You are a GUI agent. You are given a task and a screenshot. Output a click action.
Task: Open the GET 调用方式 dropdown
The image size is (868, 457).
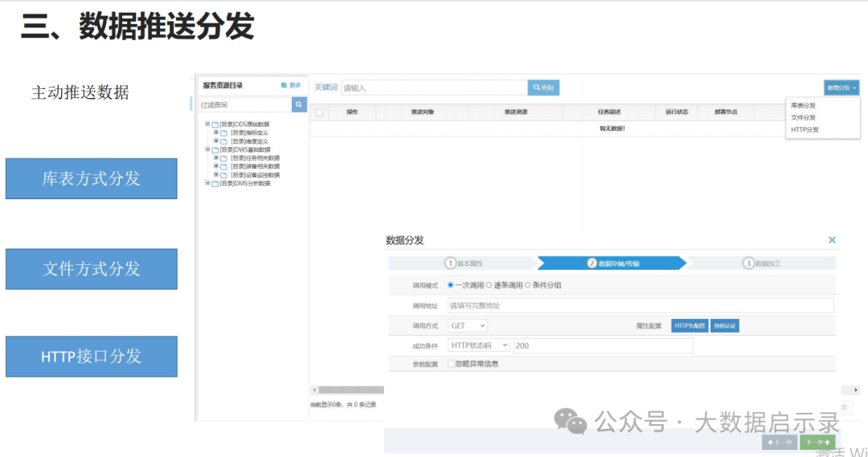467,326
